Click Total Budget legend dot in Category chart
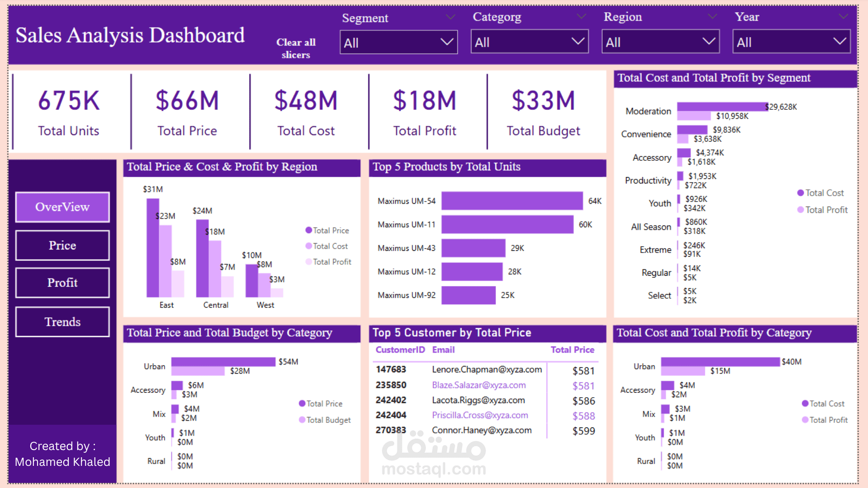The image size is (868, 488). 302,420
